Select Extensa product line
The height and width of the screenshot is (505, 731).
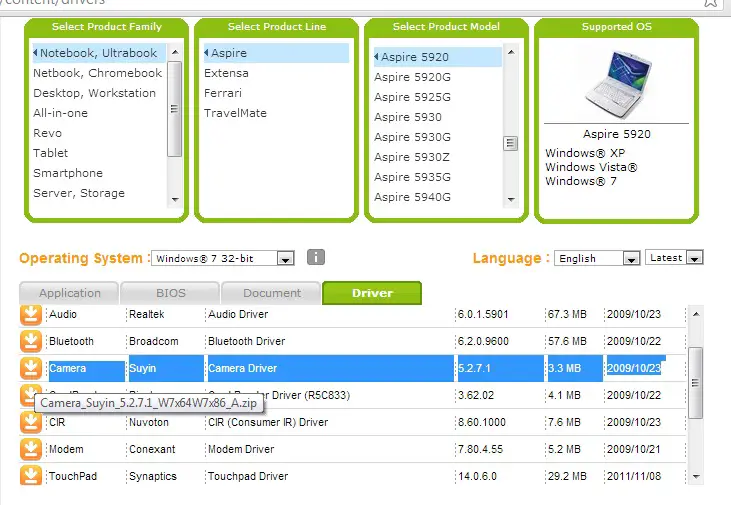[x=226, y=73]
